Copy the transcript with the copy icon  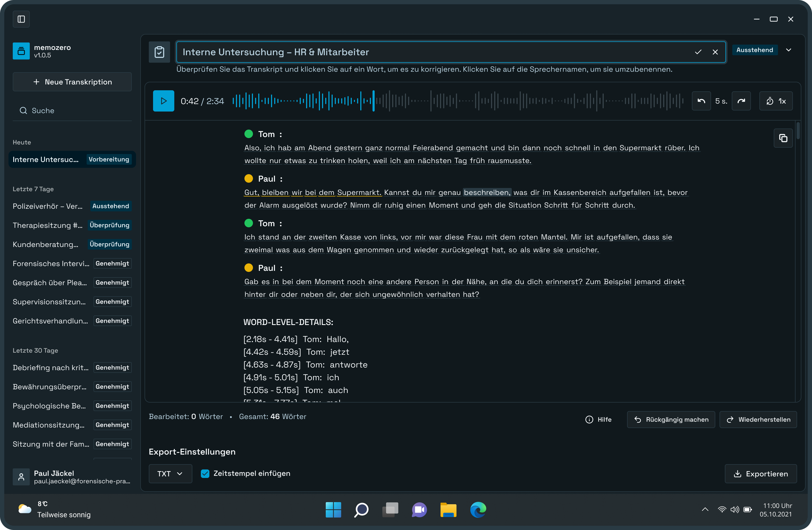pos(783,138)
